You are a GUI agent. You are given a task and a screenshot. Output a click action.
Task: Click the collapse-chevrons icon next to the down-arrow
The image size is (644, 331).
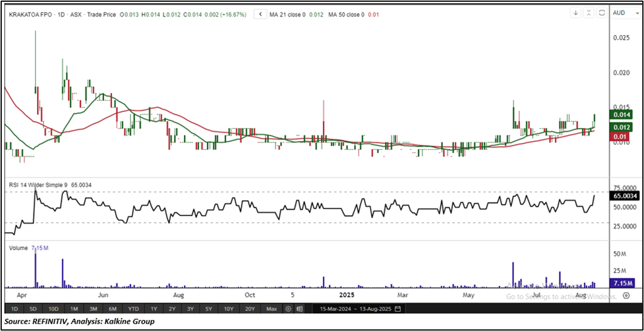tap(589, 13)
